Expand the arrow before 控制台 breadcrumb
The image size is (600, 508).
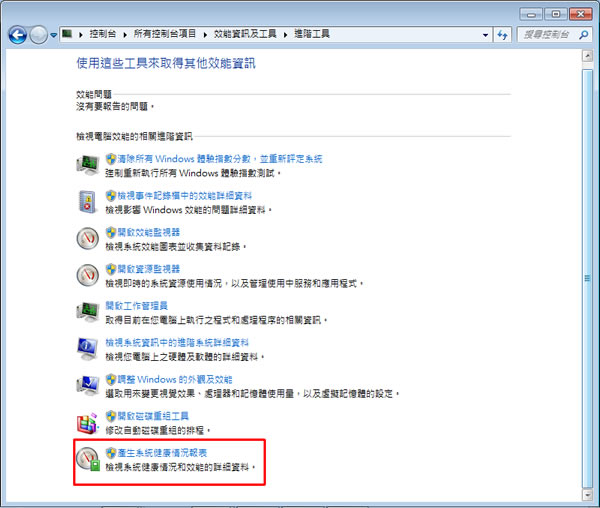[81, 35]
